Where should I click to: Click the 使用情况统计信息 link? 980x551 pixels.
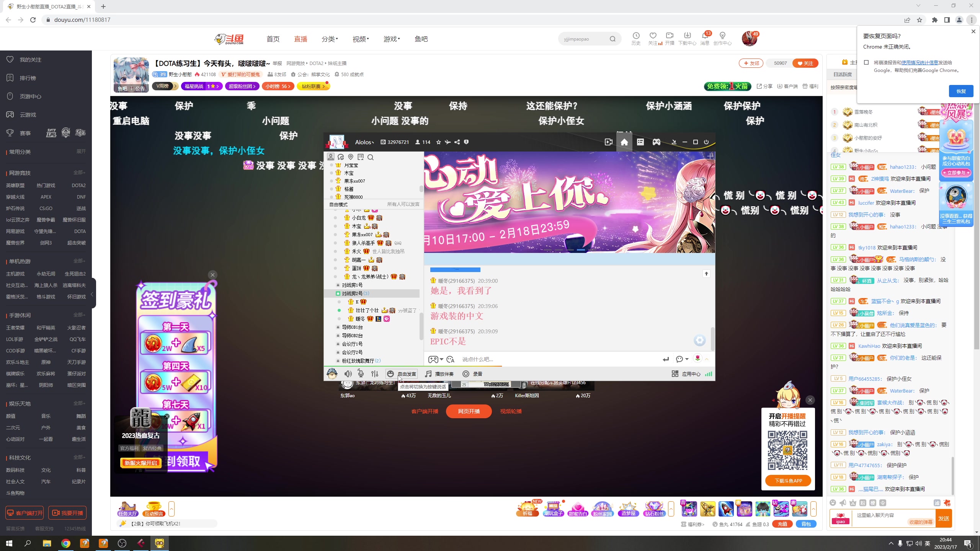(920, 62)
